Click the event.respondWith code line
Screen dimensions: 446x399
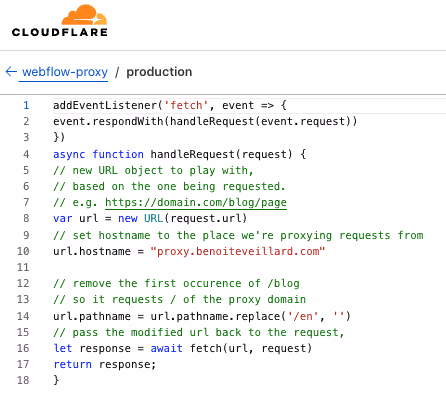pos(205,121)
